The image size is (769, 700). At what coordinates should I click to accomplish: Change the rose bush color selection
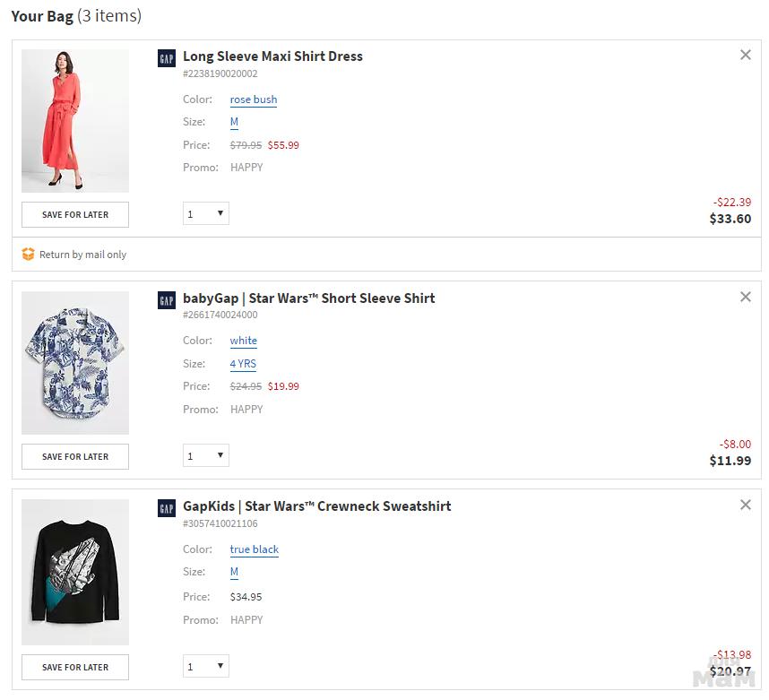pos(254,99)
